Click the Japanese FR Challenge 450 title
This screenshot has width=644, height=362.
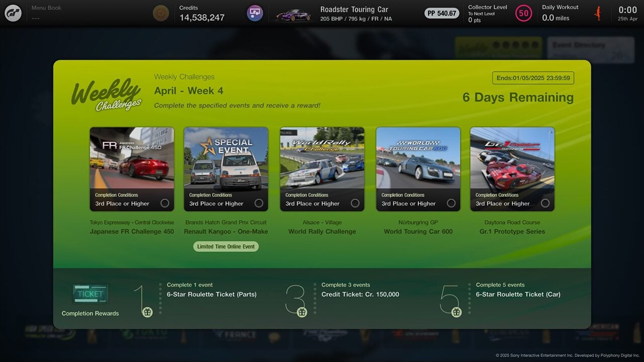tap(132, 231)
